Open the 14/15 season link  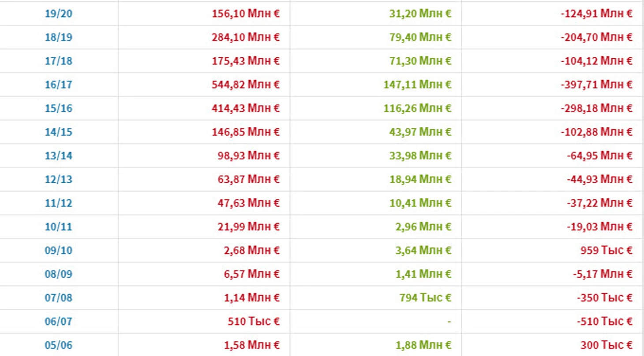click(58, 132)
